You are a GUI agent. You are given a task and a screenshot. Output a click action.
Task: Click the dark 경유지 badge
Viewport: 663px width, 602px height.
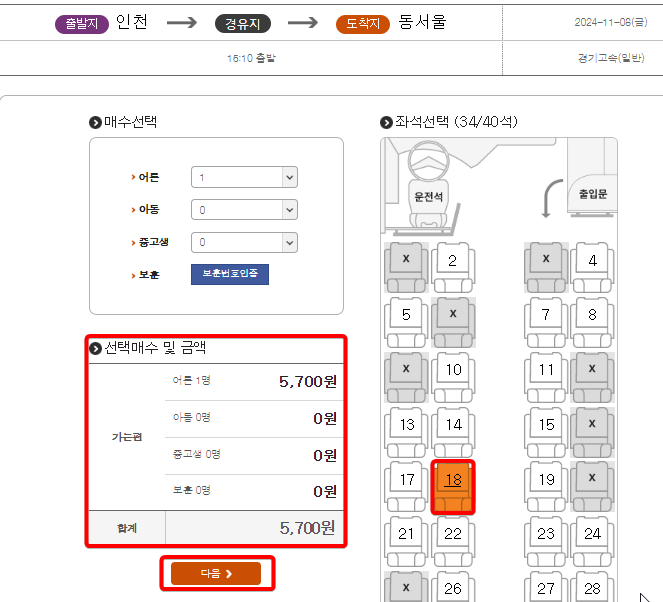[x=243, y=24]
